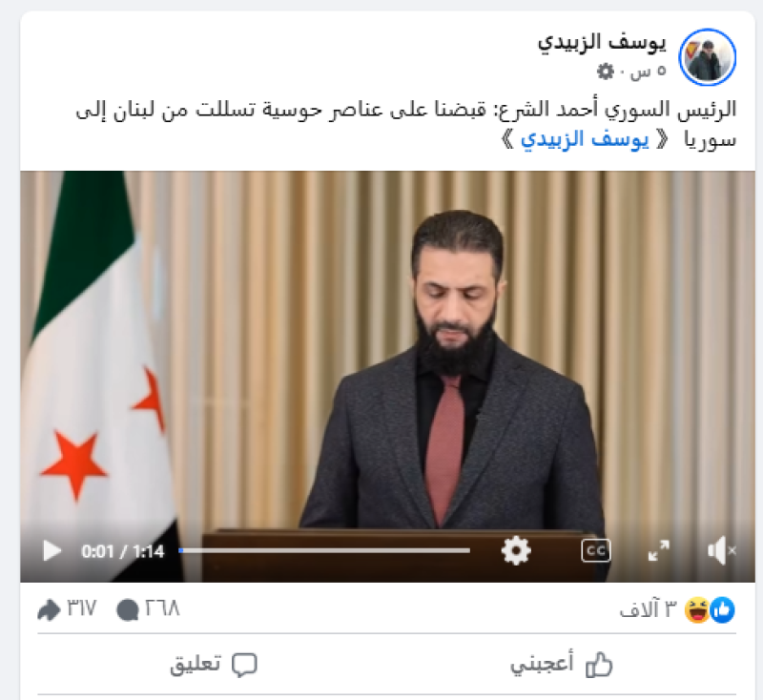Toggle closed captions CC
763x700 pixels.
595,550
